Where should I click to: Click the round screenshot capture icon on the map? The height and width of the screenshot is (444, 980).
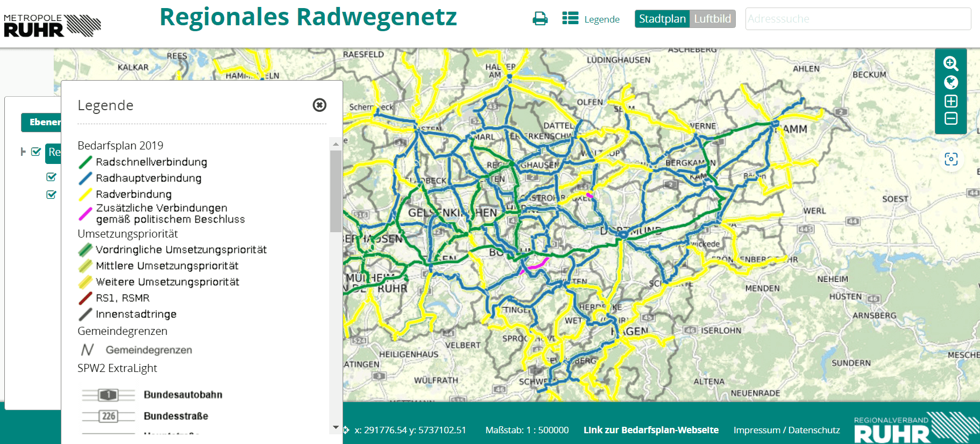click(950, 159)
